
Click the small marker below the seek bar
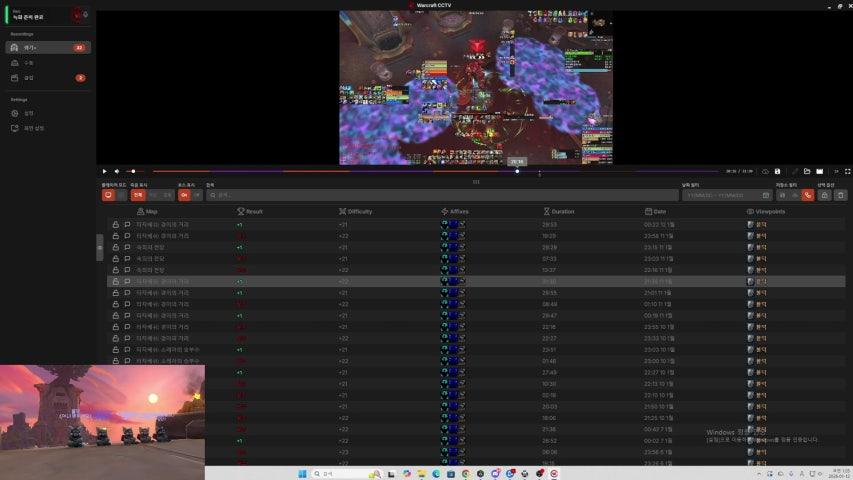pyautogui.click(x=539, y=175)
